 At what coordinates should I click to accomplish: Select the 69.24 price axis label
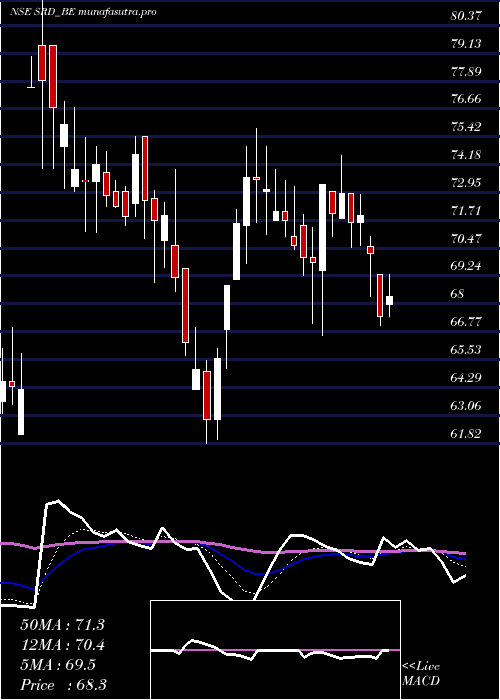466,266
